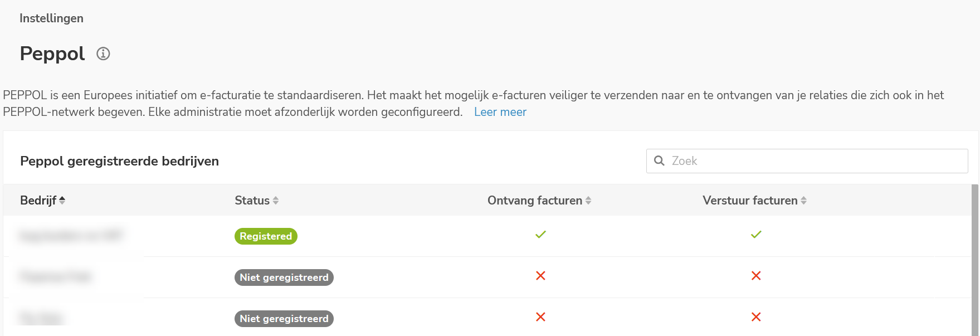Open the Leer meer link

coord(500,112)
